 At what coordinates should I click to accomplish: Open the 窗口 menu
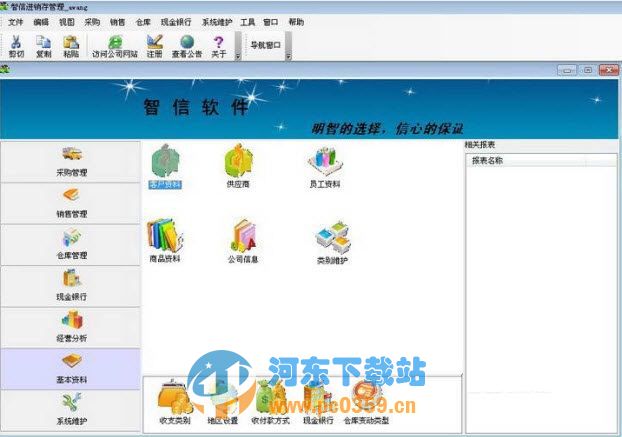[x=271, y=22]
